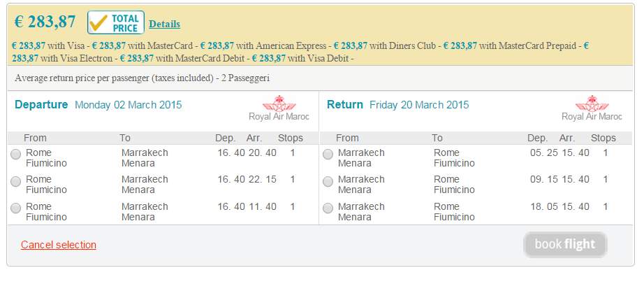Click the To column header in the return table
Screen dimensions: 644x284
click(x=437, y=138)
